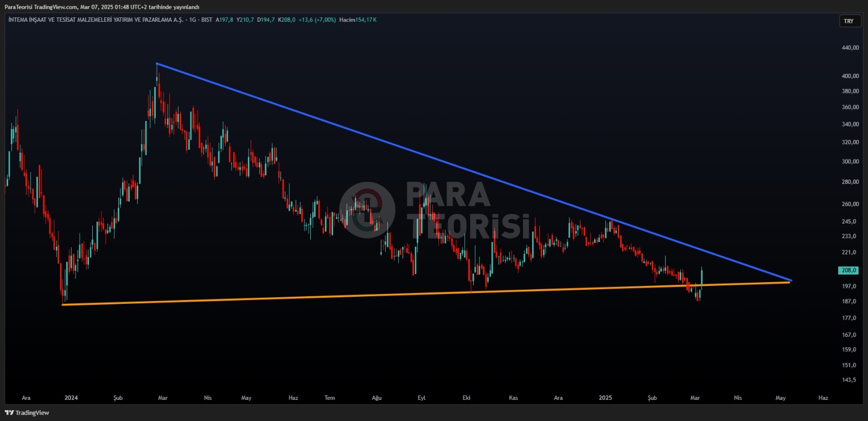The image size is (868, 421).
Task: Click the 151,0 price axis label
Action: [849, 366]
